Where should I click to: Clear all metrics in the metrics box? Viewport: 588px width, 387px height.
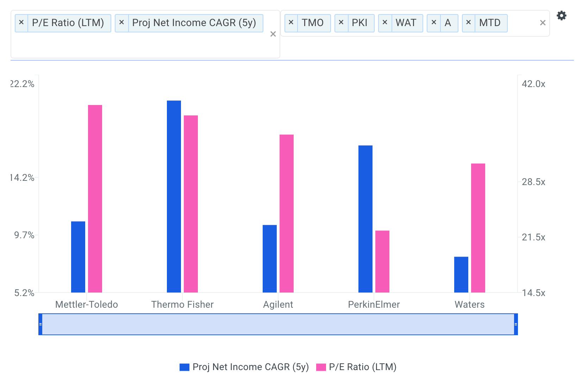pyautogui.click(x=273, y=34)
